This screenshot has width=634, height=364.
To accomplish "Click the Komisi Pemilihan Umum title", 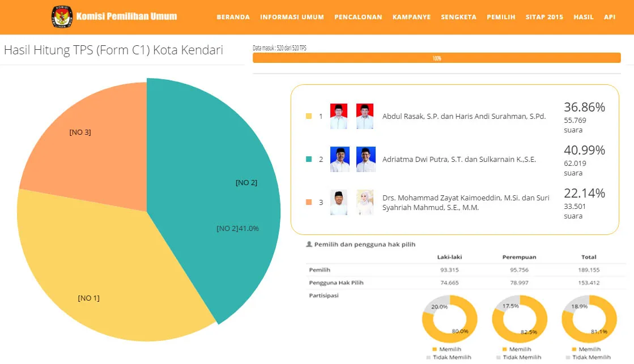I will click(x=126, y=16).
